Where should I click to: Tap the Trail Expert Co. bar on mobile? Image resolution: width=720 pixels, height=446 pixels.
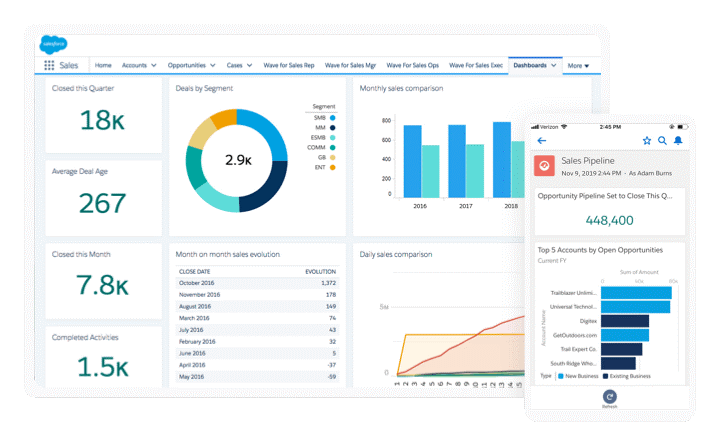coord(621,349)
